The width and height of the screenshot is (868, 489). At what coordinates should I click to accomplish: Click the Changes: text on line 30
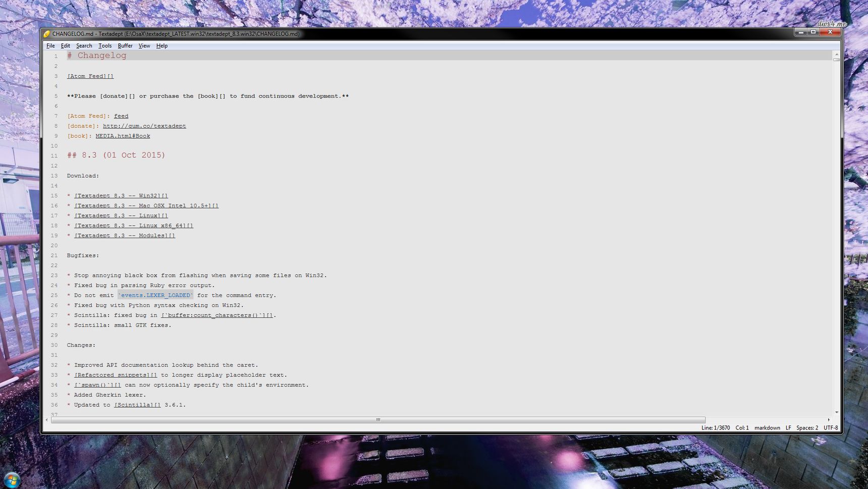[81, 345]
